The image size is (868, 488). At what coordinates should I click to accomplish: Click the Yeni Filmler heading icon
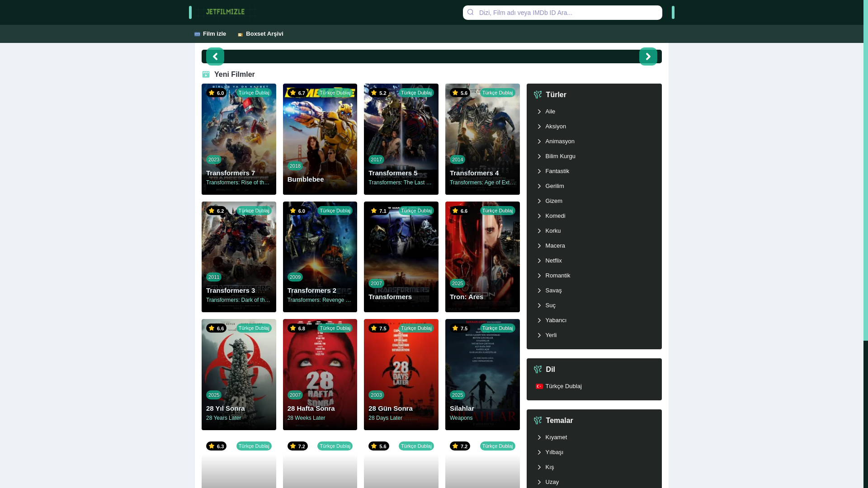(206, 74)
